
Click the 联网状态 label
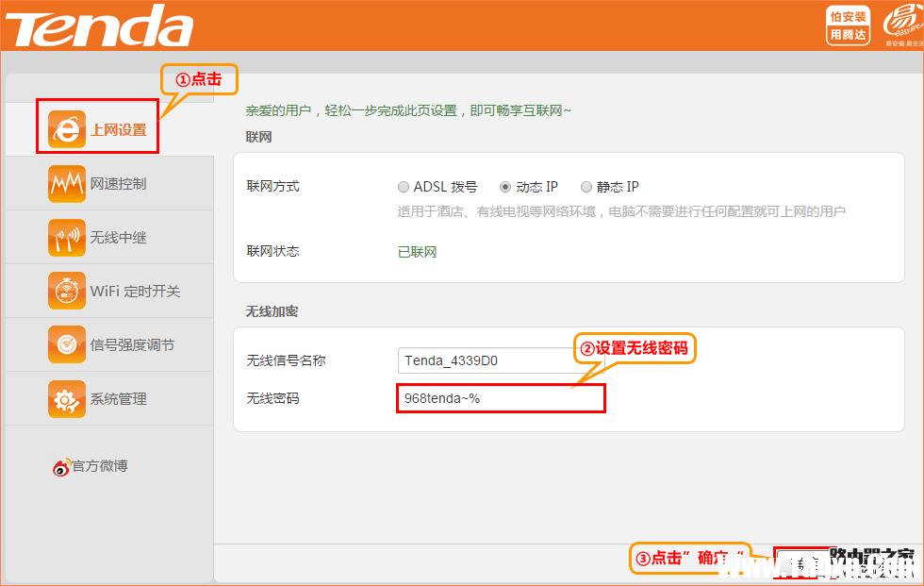point(272,251)
